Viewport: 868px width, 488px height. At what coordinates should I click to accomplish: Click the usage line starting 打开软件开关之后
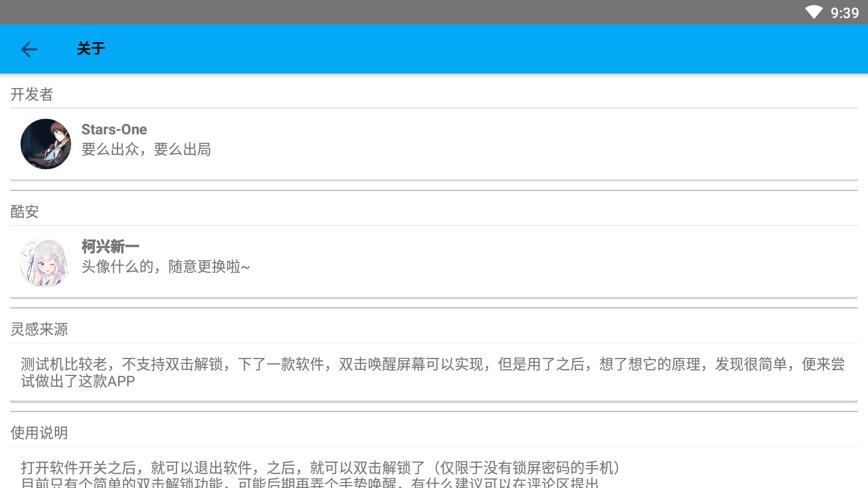tap(321, 468)
